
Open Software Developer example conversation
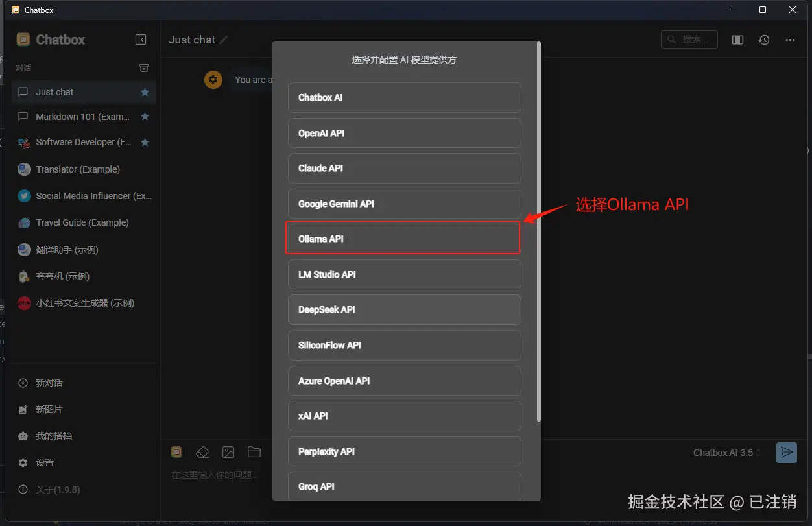click(x=84, y=142)
